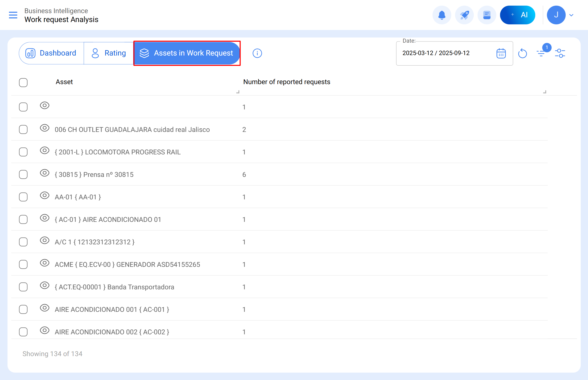Preview Banda Transportadora via eye icon
The width and height of the screenshot is (588, 380).
pyautogui.click(x=45, y=286)
